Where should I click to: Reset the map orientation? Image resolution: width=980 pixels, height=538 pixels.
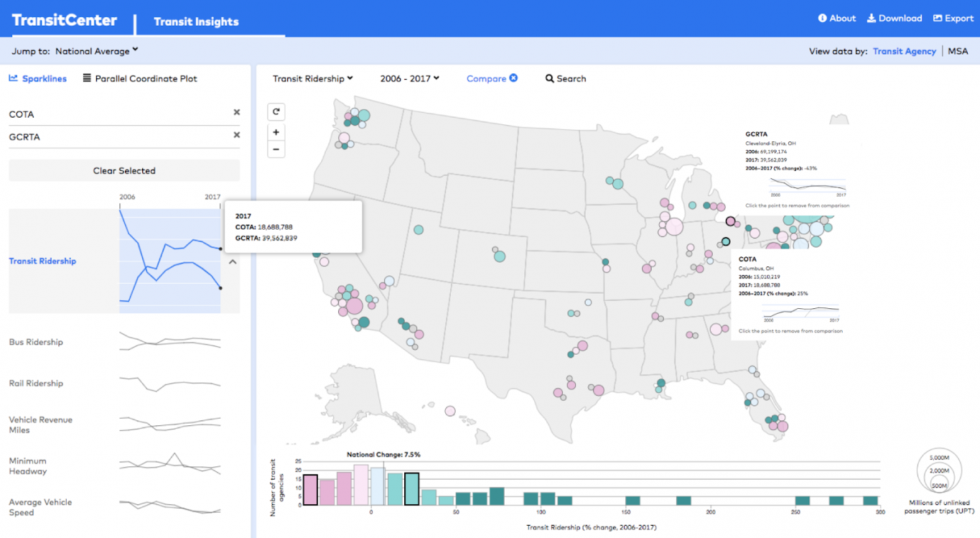(x=276, y=111)
